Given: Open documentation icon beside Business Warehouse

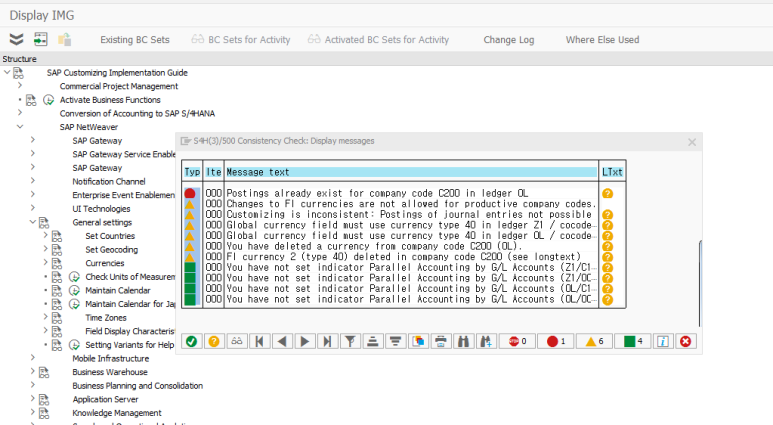Looking at the screenshot, I should point(44,372).
